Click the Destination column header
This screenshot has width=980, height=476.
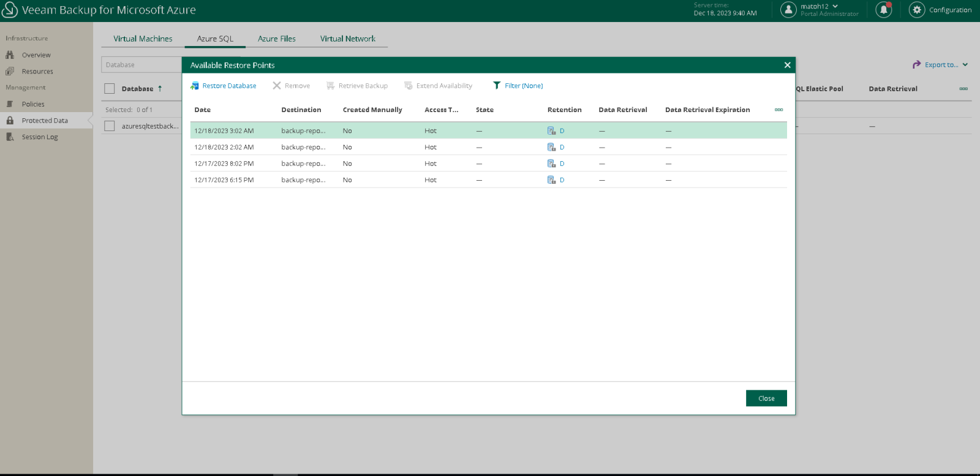[301, 110]
